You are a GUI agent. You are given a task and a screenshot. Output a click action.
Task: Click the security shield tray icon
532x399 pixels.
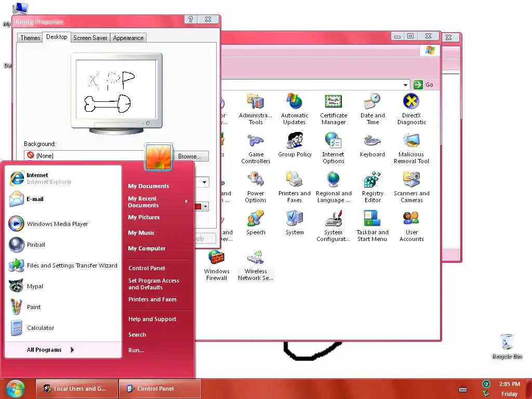pos(486,384)
